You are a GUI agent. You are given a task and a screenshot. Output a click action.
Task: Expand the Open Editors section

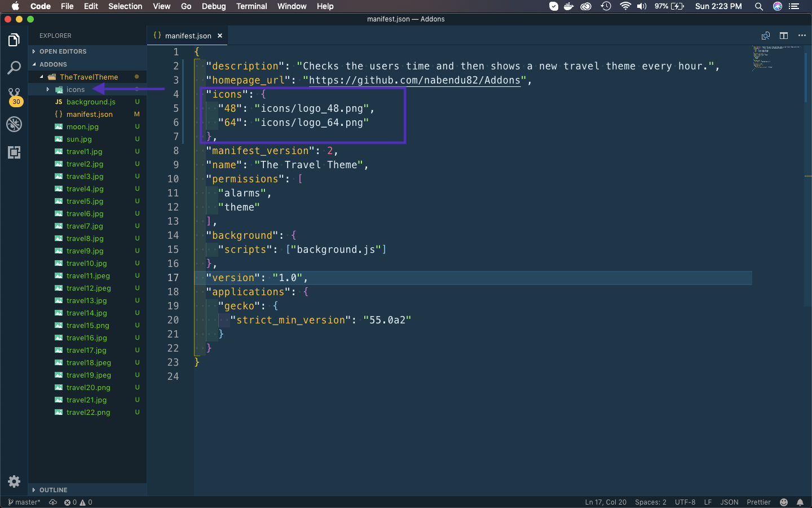[87, 51]
